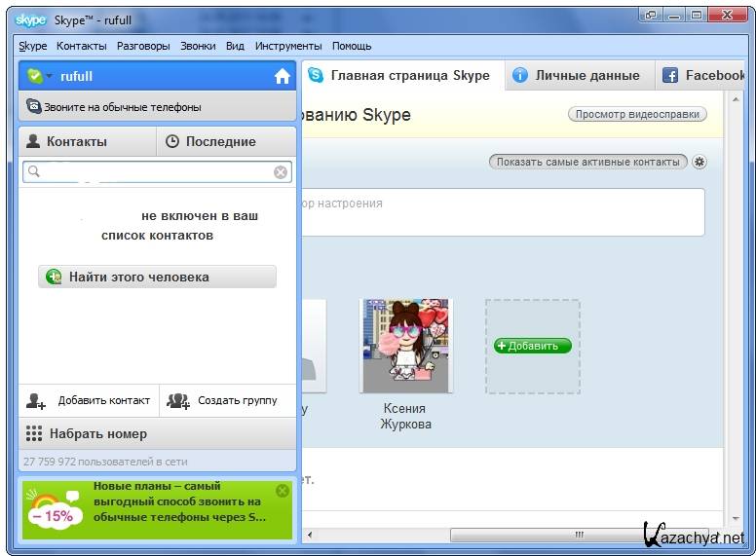Click the add contact icon
The width and height of the screenshot is (756, 556).
[x=36, y=400]
